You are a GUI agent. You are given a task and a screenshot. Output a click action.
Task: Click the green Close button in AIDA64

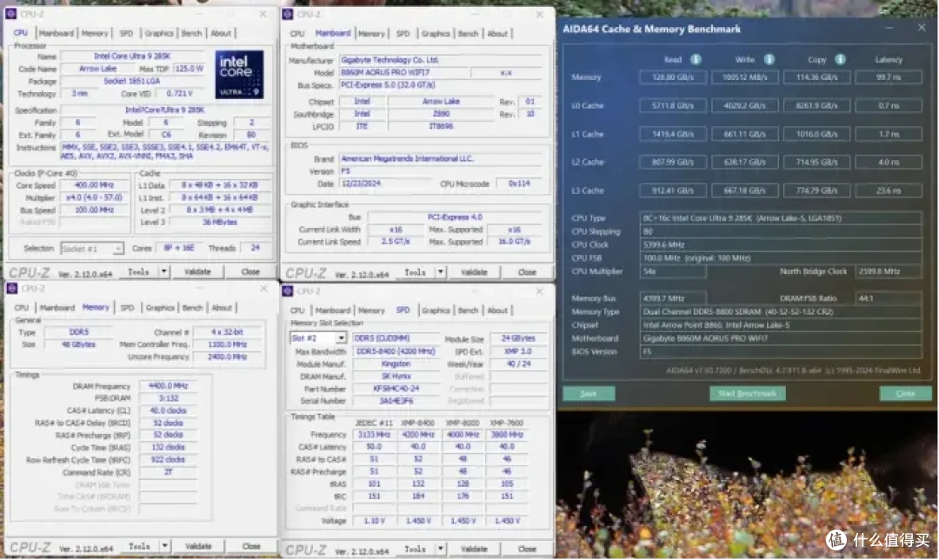905,394
